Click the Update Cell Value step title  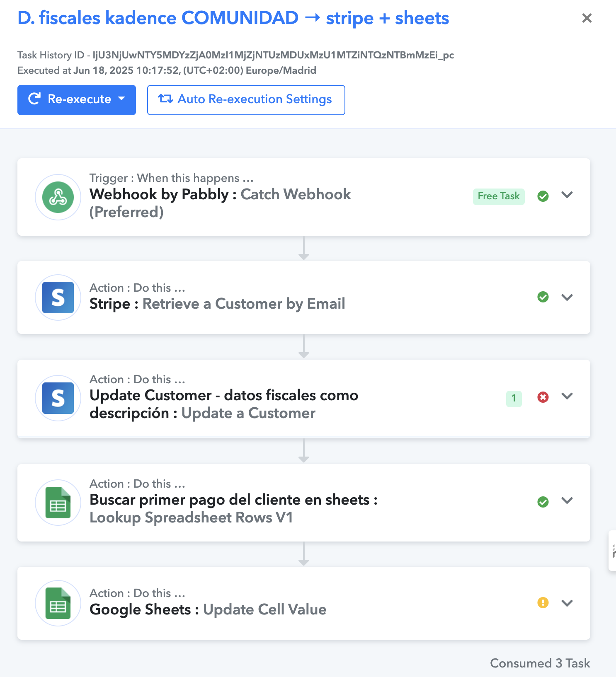click(x=265, y=609)
